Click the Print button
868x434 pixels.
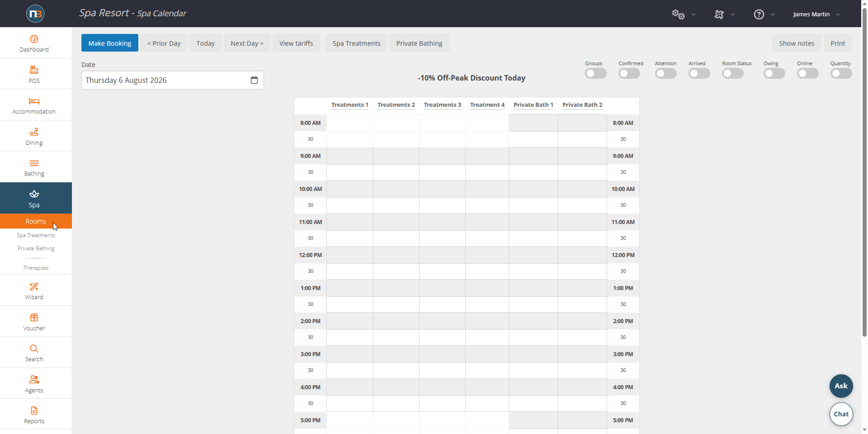pos(838,43)
